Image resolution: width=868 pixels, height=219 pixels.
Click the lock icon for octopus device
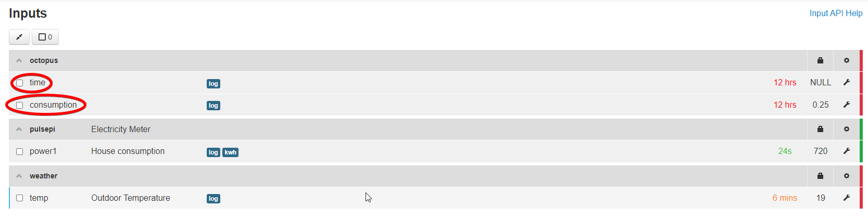[820, 60]
